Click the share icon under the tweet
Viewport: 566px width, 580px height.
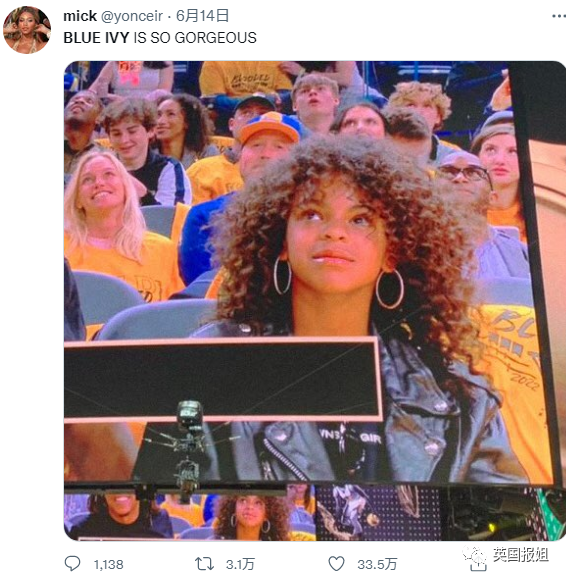pyautogui.click(x=478, y=566)
